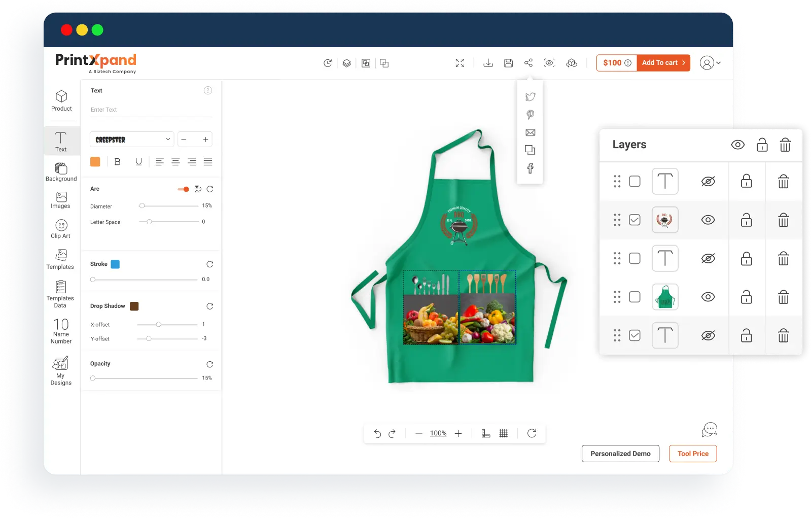Screen dimensions: 812x518
Task: Open Templates Data panel
Action: 60,294
